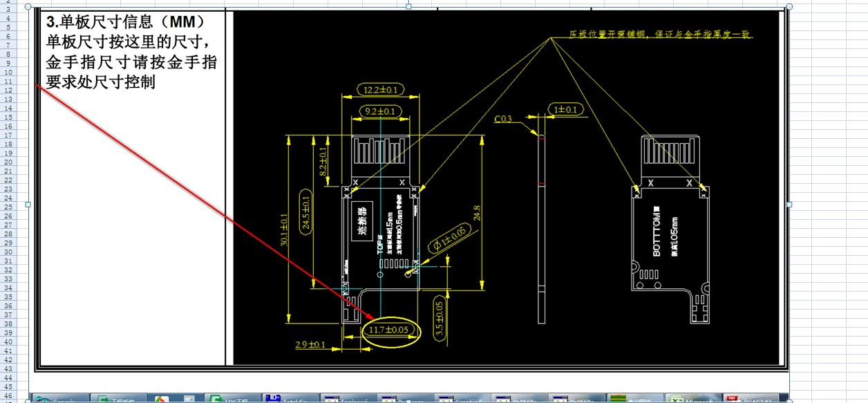
Task: Open the EDS工程 taskbar window
Action: (x=234, y=399)
